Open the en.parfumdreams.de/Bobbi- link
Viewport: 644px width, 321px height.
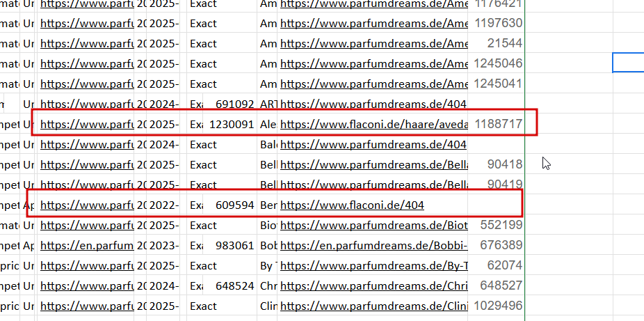373,245
